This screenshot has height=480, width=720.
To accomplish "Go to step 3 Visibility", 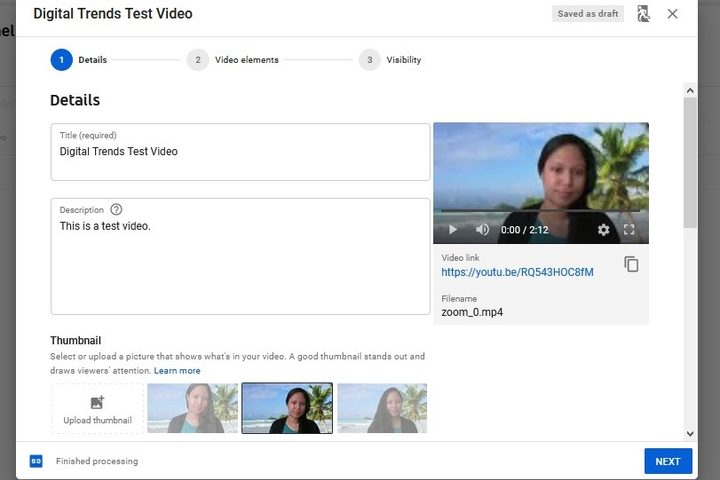I will (390, 60).
